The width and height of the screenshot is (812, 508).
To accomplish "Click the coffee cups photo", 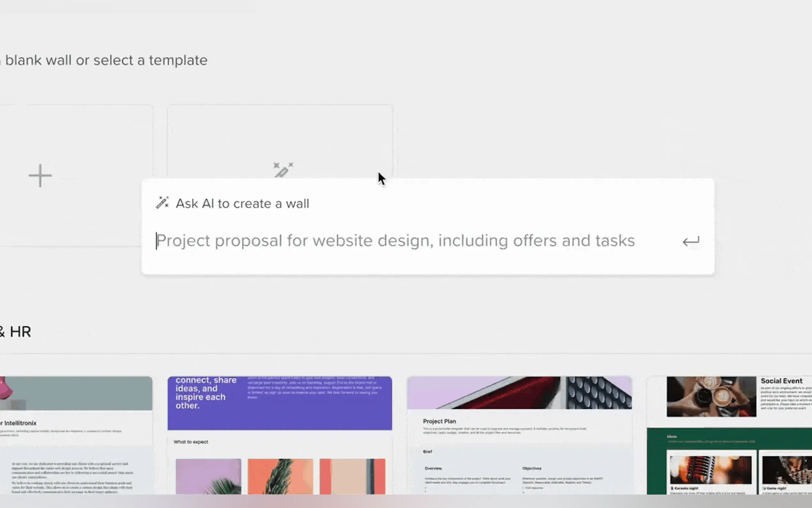I will (711, 396).
